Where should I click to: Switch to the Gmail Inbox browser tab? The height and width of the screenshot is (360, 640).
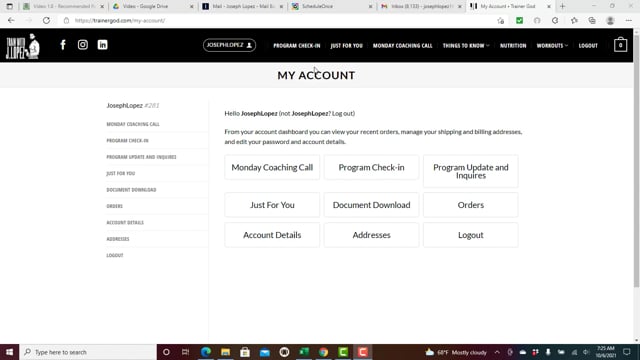421,6
